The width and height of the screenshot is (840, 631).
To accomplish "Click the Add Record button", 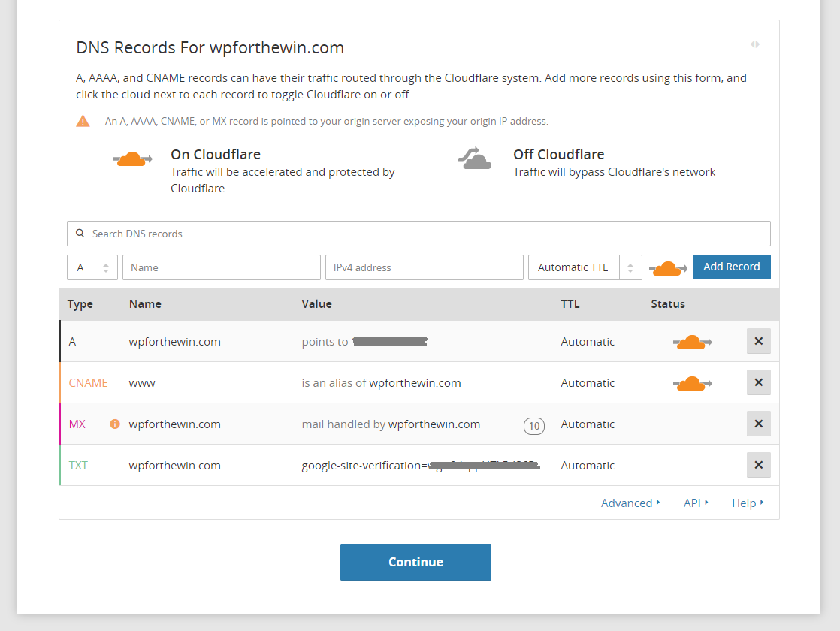I will [731, 267].
